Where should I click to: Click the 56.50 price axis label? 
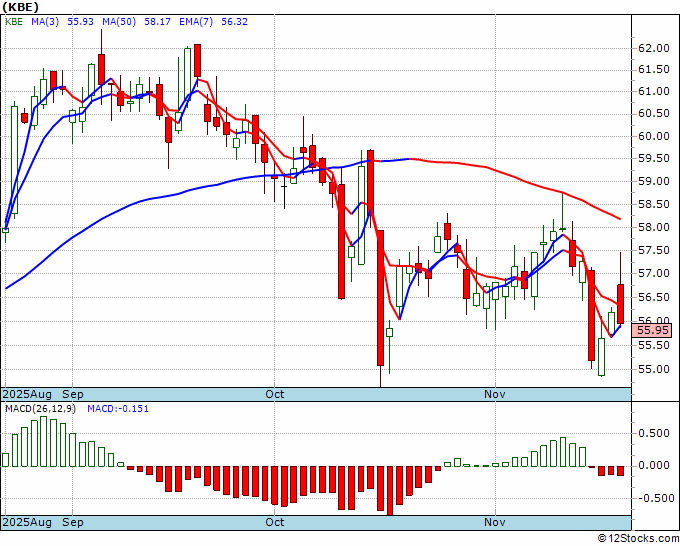(x=654, y=297)
